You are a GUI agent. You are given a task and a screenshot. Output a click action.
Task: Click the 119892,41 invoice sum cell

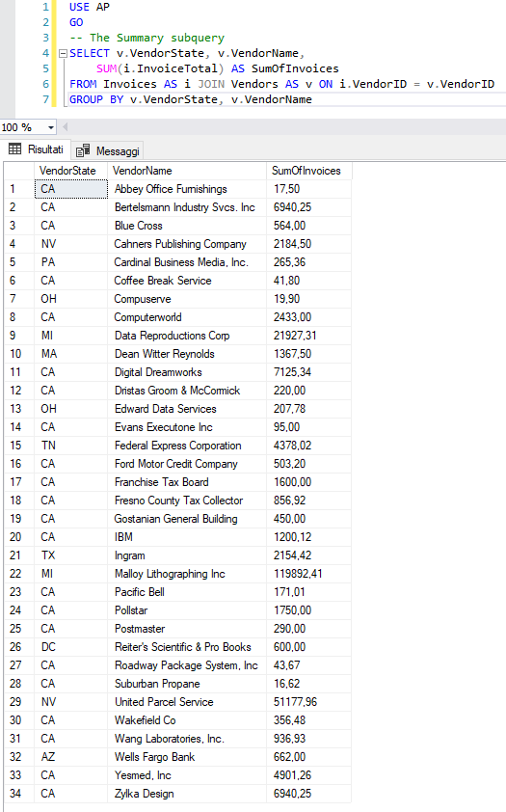point(308,574)
